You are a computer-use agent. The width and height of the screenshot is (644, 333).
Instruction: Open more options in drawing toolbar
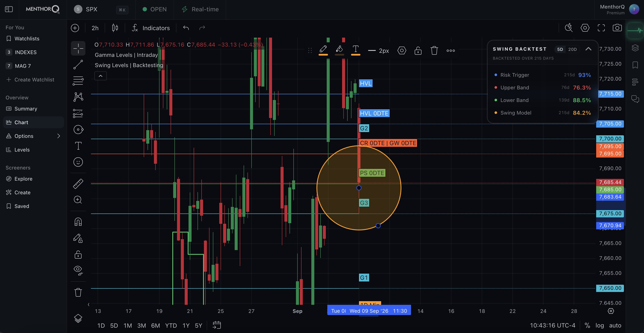point(451,50)
